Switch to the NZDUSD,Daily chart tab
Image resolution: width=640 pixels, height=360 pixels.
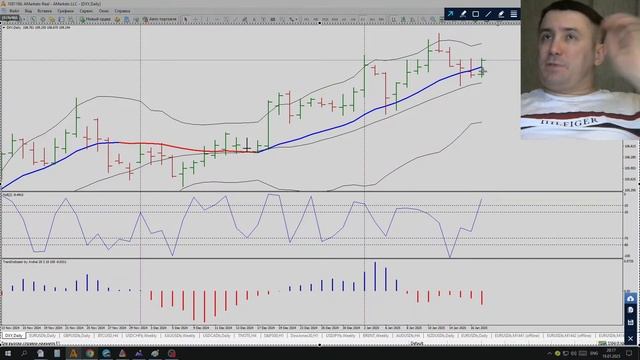point(440,336)
